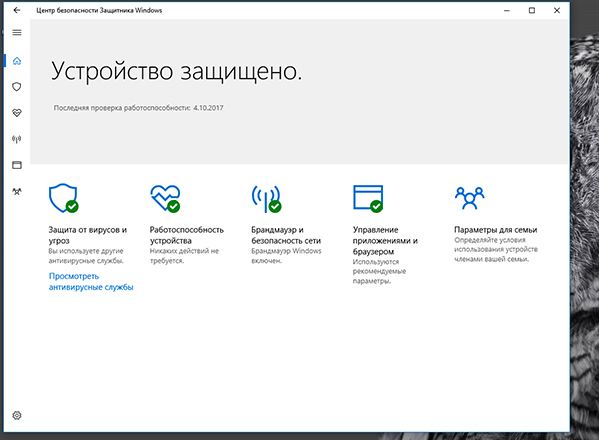The height and width of the screenshot is (440, 599).
Task: Click 'Никаких действий не требуется.' text
Action: pyautogui.click(x=184, y=256)
